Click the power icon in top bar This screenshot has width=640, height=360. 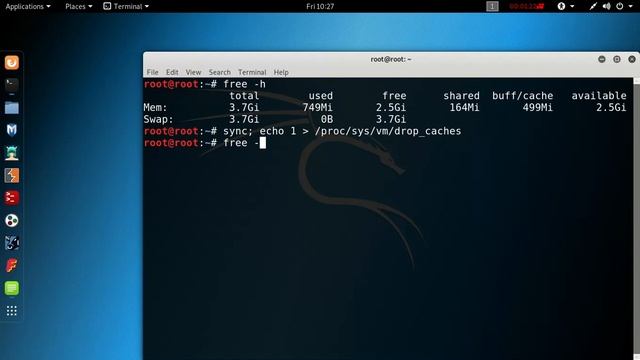tap(620, 6)
